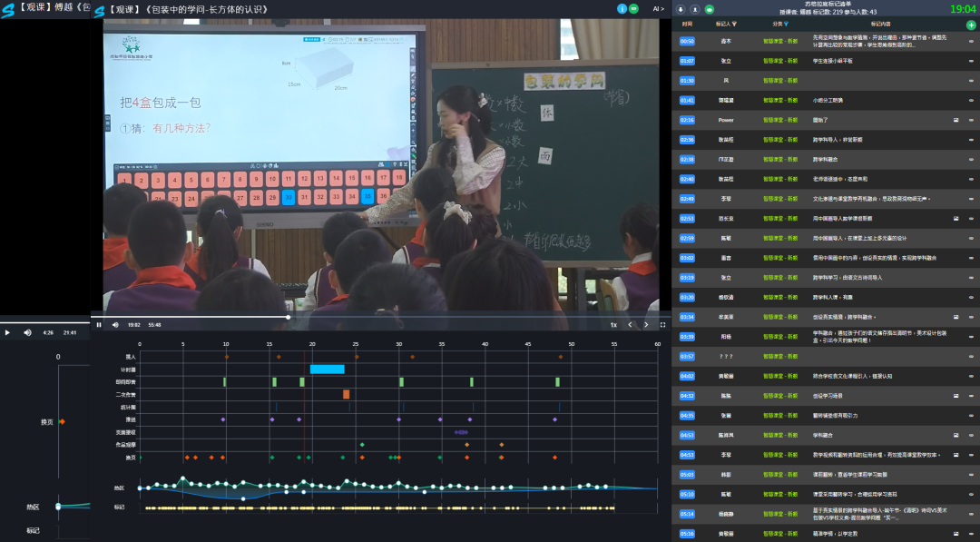Viewport: 980px width, 542px height.
Task: Toggle the green icon next to info icon
Action: point(633,9)
